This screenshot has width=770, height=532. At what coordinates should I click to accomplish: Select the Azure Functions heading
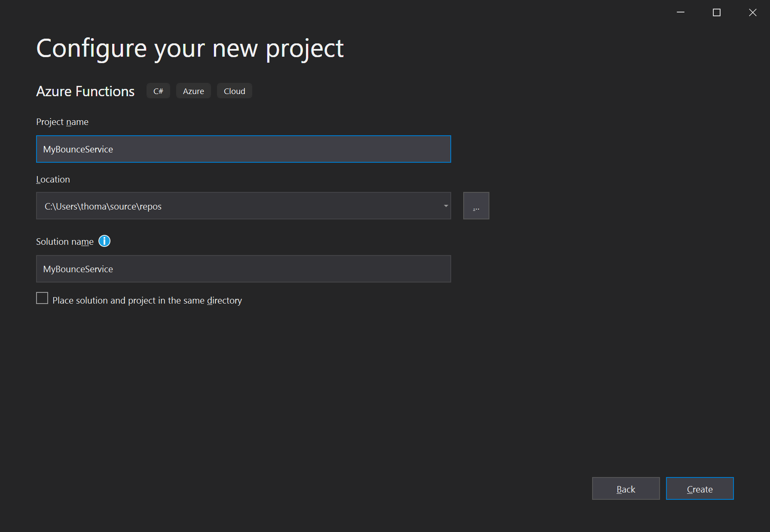(x=85, y=91)
